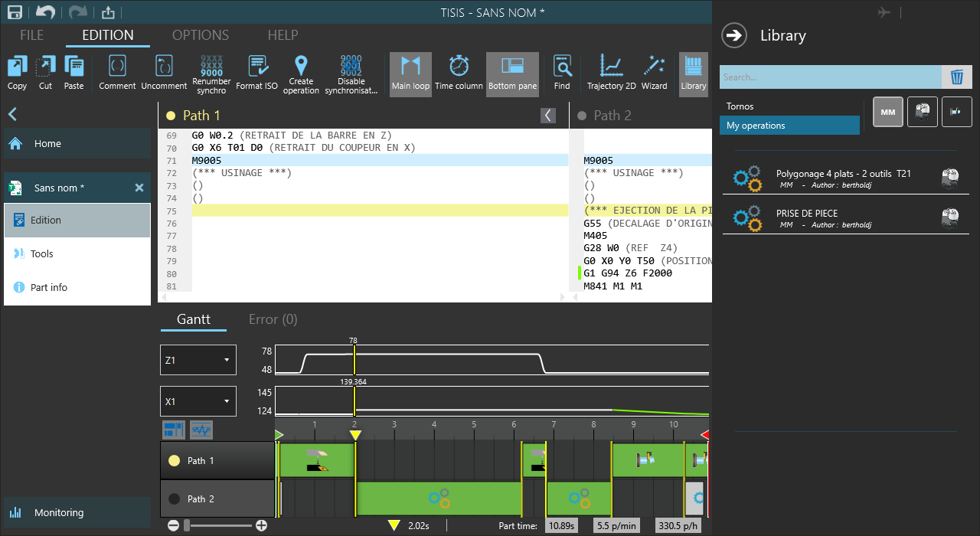Open the X1 axis dropdown
The image size is (980, 536).
(x=198, y=401)
